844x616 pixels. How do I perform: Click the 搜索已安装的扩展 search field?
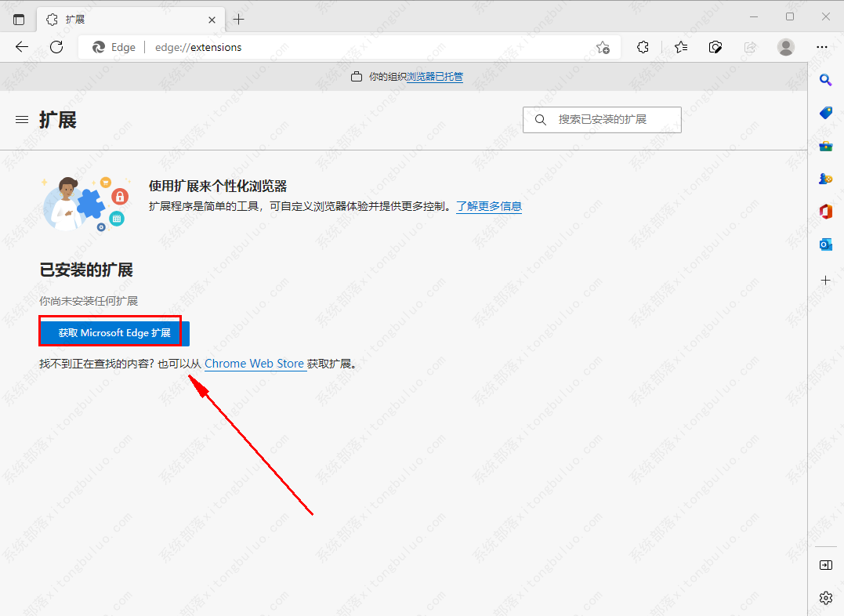602,119
